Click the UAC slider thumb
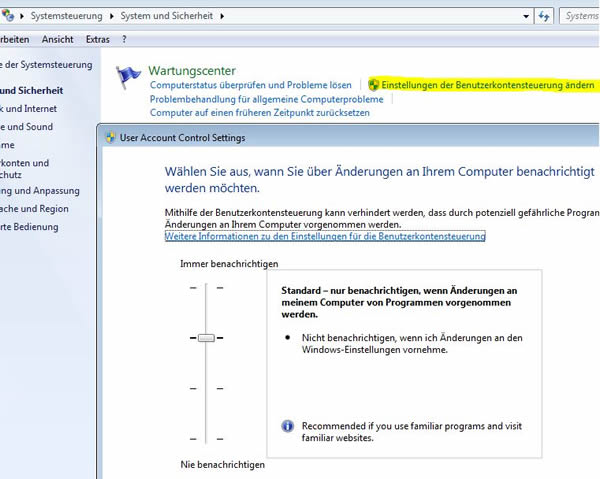Screen dimensions: 600x479 point(206,338)
